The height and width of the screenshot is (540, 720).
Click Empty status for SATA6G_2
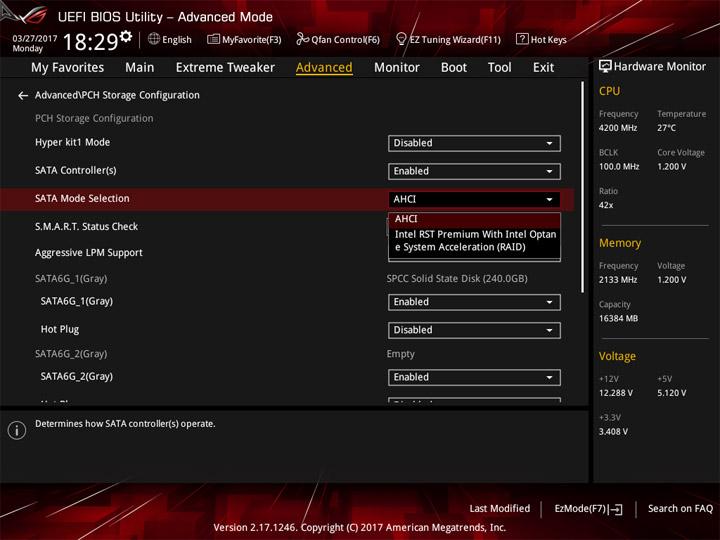(x=400, y=354)
